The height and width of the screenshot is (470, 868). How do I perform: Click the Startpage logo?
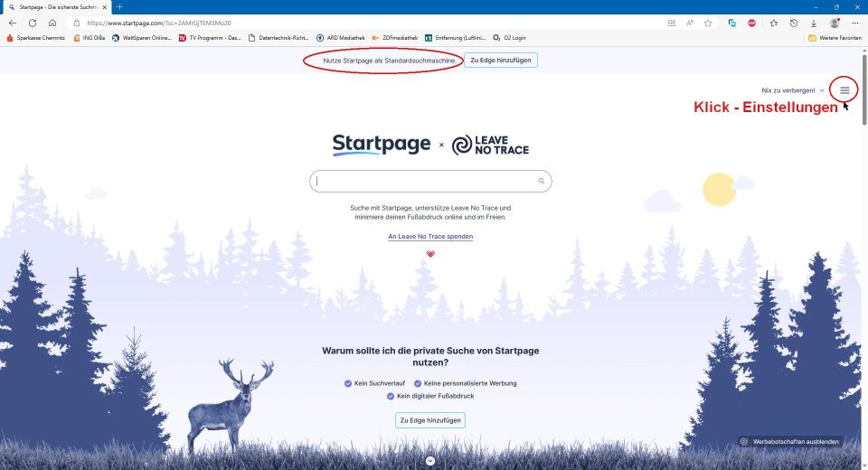tap(381, 145)
